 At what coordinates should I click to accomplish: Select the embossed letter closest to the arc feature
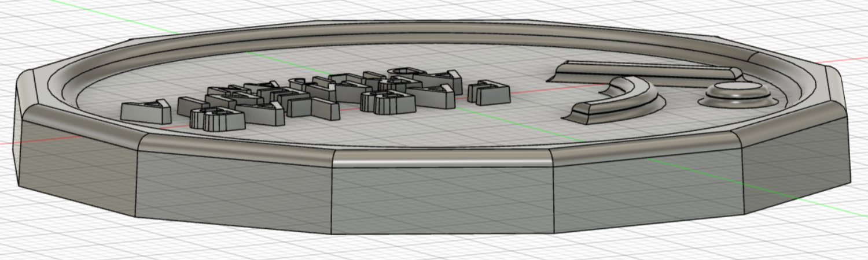click(x=488, y=92)
